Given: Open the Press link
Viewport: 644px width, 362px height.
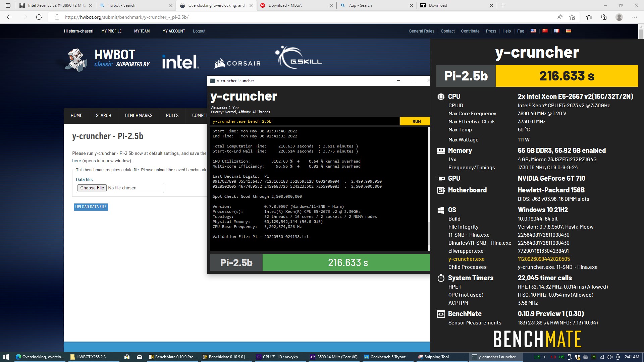Looking at the screenshot, I should click(x=491, y=31).
